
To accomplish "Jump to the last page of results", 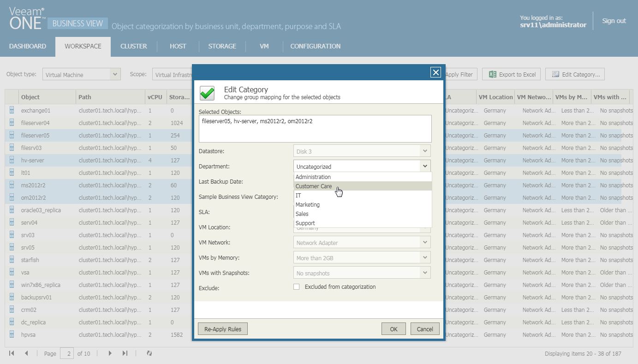I will pos(125,353).
